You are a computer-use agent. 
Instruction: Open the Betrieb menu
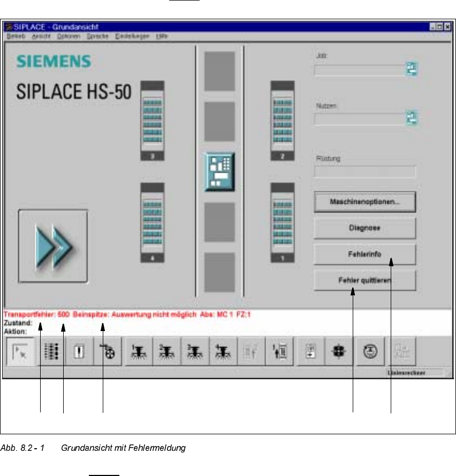click(x=16, y=36)
